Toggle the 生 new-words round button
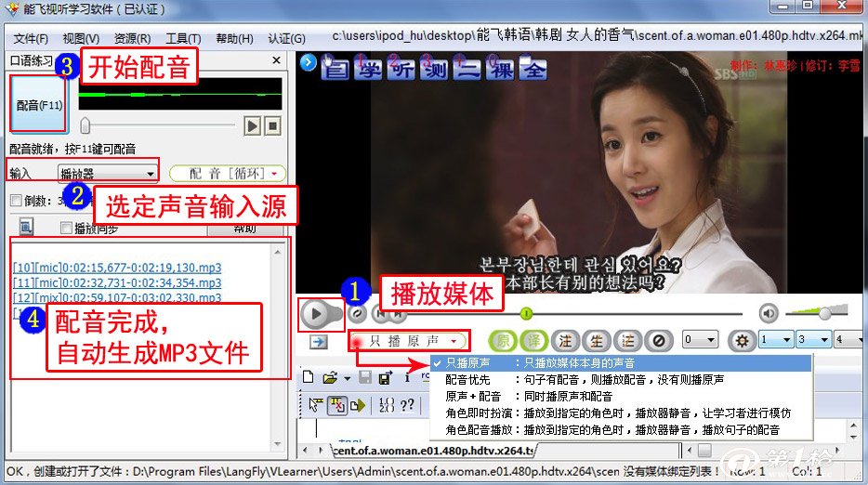 pyautogui.click(x=597, y=340)
